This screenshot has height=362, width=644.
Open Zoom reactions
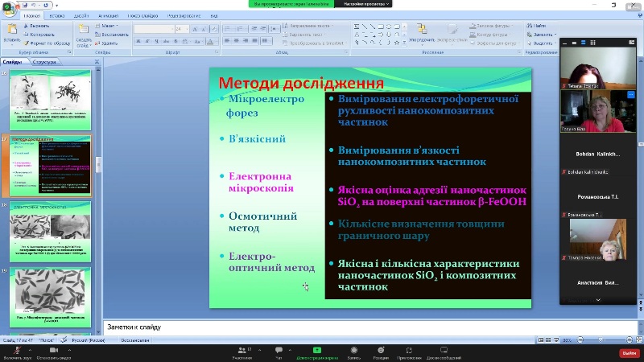click(x=381, y=351)
